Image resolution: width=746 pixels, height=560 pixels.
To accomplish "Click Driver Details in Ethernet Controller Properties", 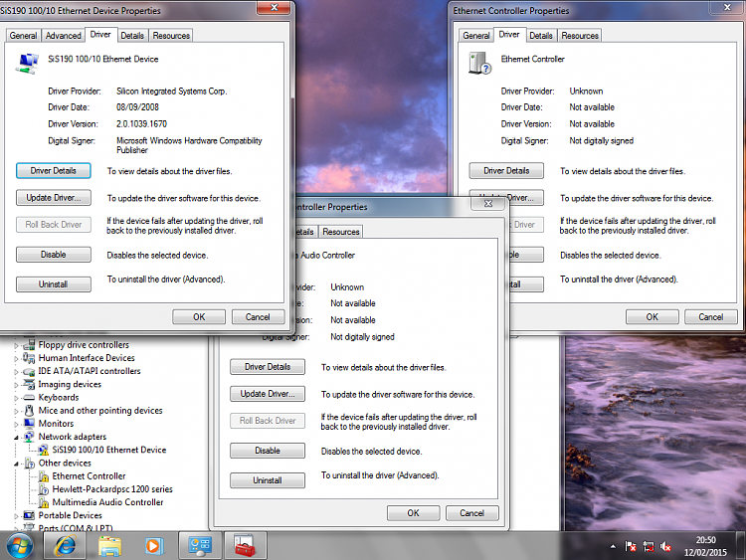I will (506, 171).
